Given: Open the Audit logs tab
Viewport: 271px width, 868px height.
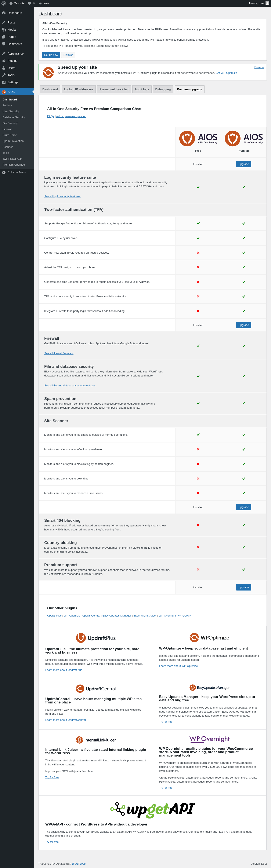Looking at the screenshot, I should pos(142,89).
